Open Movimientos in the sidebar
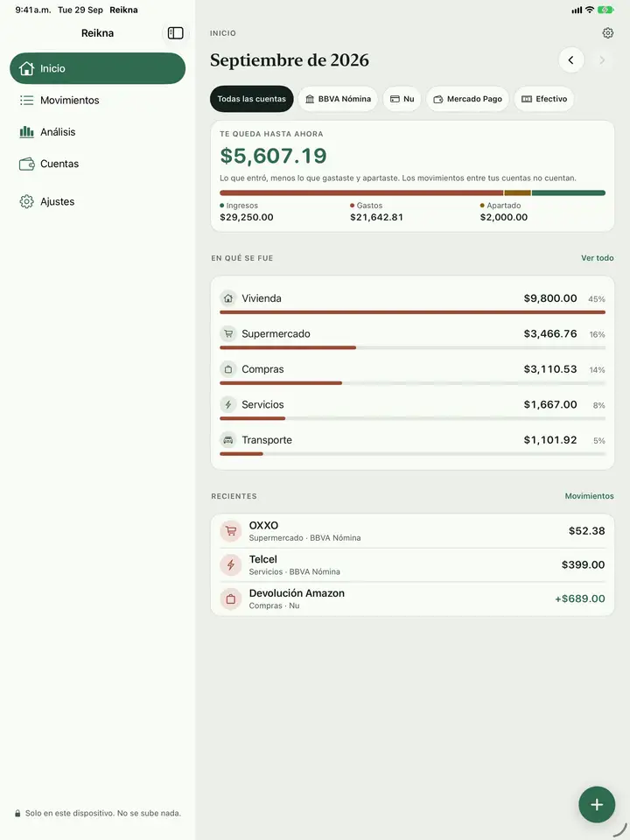 pyautogui.click(x=97, y=100)
